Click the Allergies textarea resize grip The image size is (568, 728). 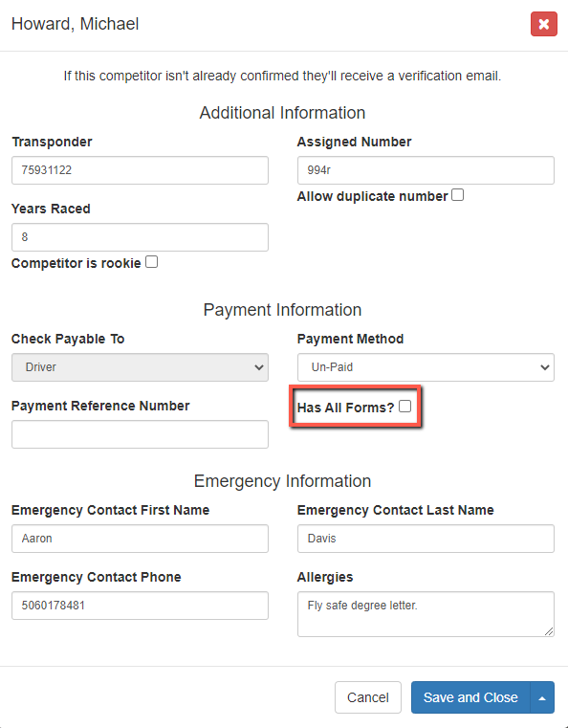tap(549, 631)
